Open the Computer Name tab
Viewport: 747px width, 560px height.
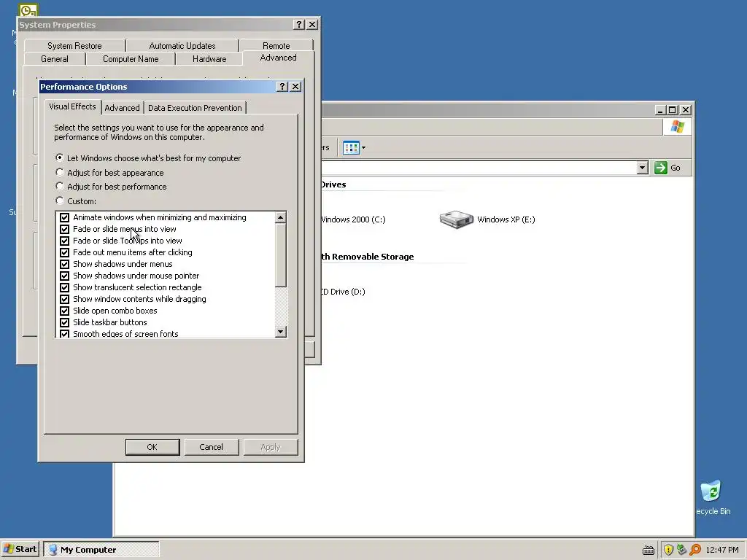[131, 59]
